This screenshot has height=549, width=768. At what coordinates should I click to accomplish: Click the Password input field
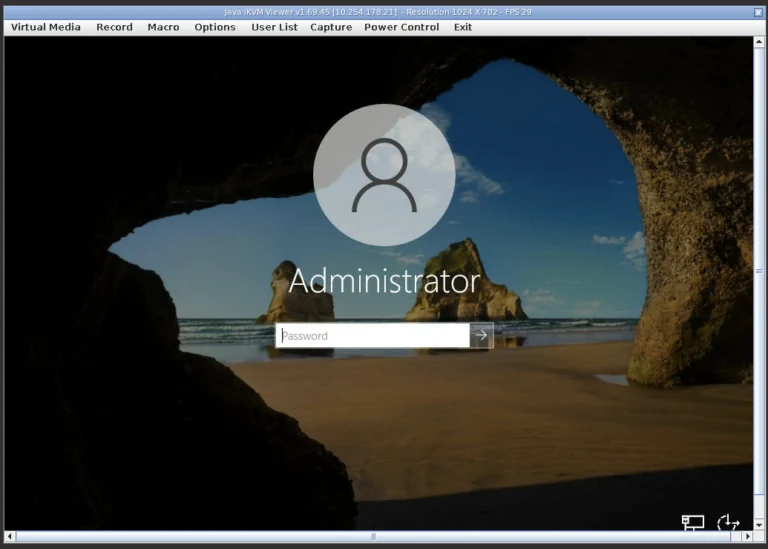[x=372, y=336]
